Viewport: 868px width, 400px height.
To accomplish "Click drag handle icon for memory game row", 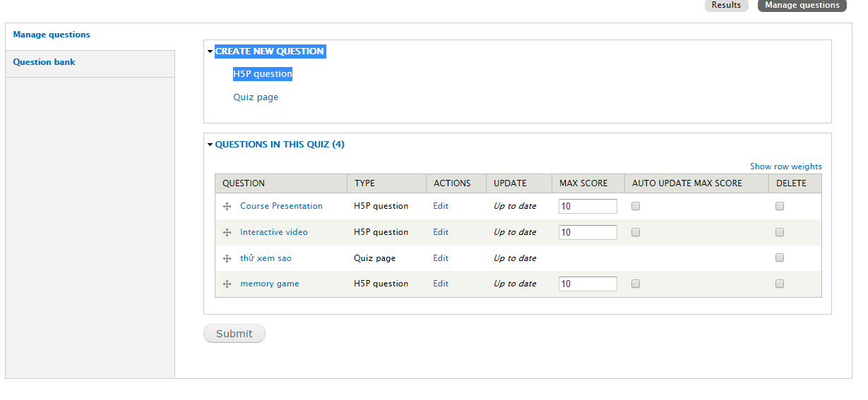I will point(227,284).
